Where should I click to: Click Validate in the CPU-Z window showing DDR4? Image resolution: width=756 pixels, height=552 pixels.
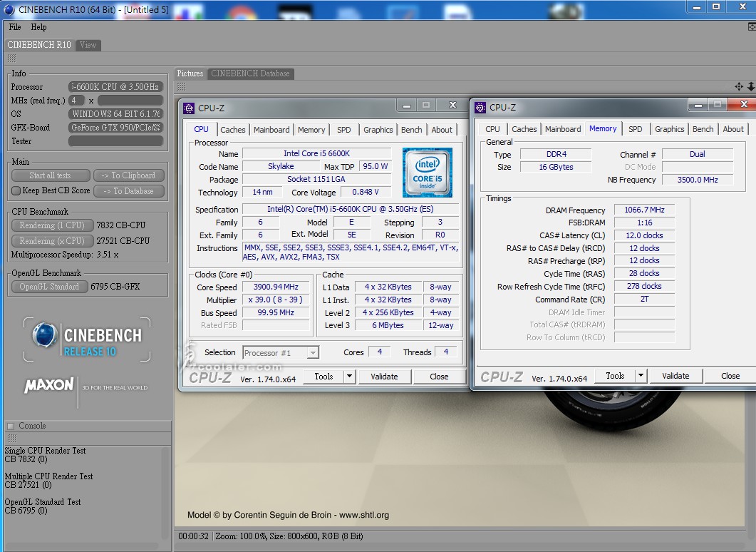coord(675,375)
